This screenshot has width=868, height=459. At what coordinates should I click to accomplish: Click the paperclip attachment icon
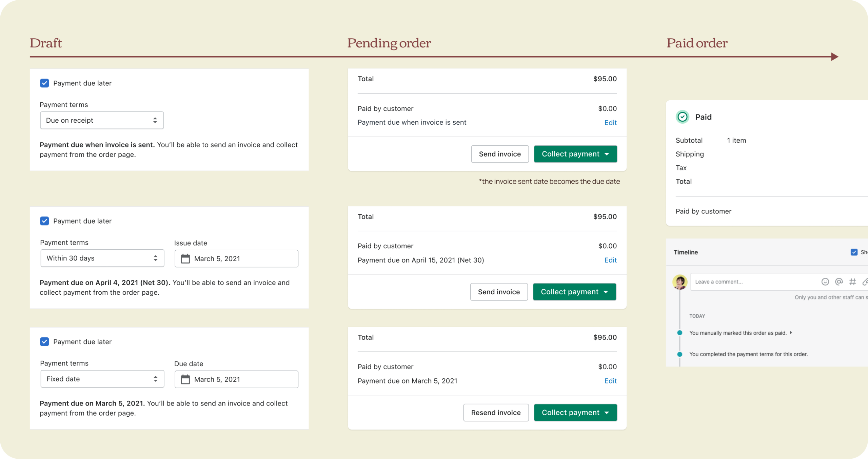pyautogui.click(x=865, y=281)
